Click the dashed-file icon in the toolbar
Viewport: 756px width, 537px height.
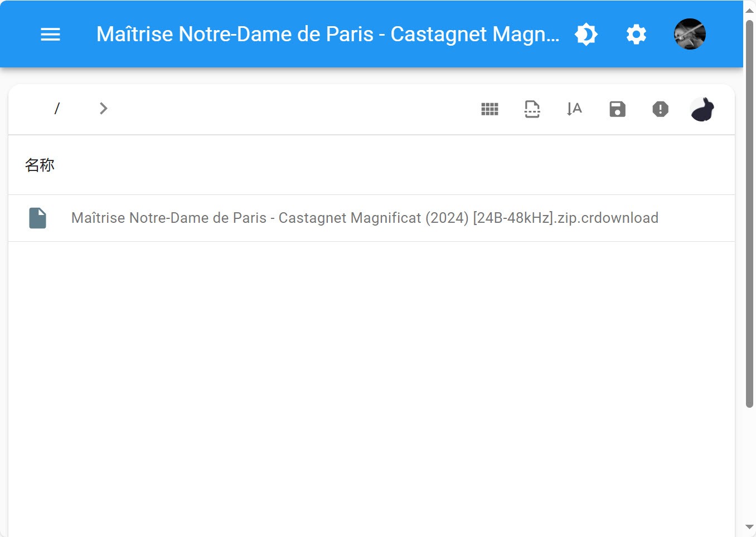pyautogui.click(x=532, y=109)
